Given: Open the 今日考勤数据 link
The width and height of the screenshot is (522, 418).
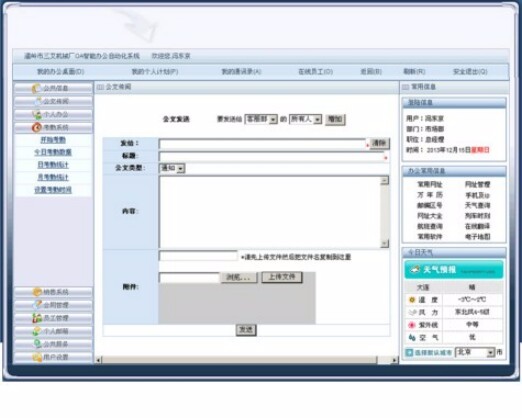Looking at the screenshot, I should 53,153.
